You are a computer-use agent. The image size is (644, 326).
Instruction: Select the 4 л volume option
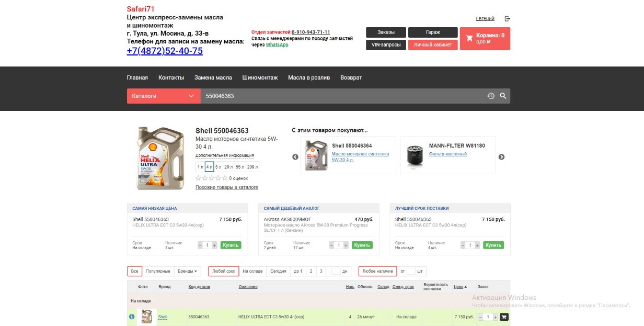pyautogui.click(x=209, y=167)
